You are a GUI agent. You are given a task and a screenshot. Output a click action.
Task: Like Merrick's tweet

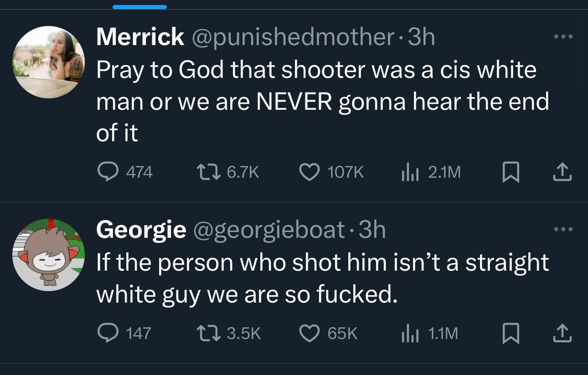coord(308,172)
